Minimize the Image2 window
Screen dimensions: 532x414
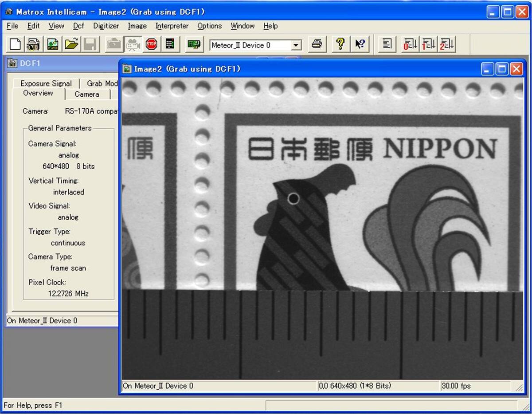tap(488, 69)
